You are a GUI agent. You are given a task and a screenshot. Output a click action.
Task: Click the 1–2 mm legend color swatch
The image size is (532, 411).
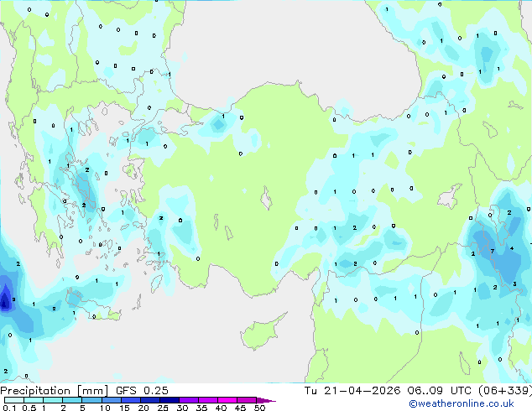[53, 400]
